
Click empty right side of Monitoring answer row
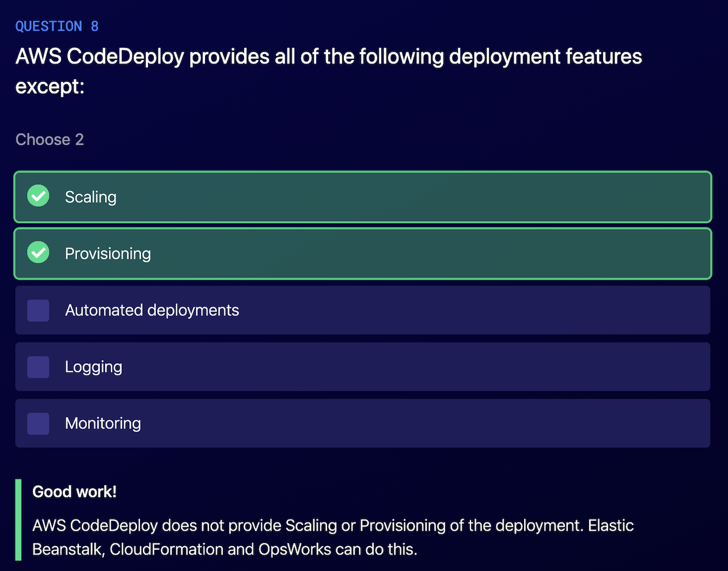tap(518, 423)
